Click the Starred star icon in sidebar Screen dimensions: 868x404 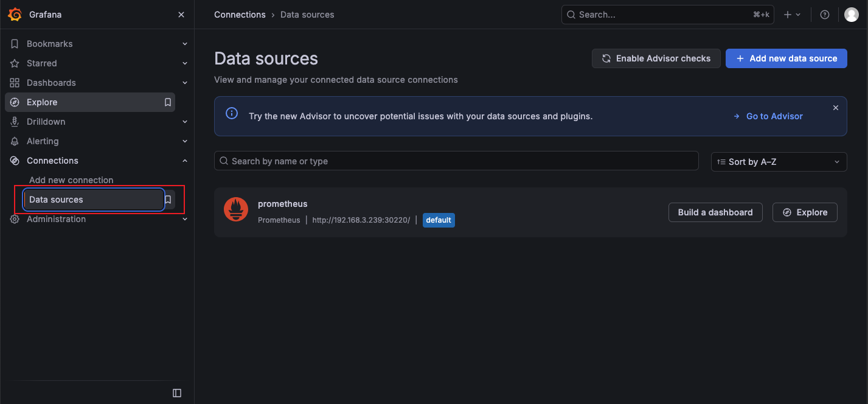pos(15,63)
